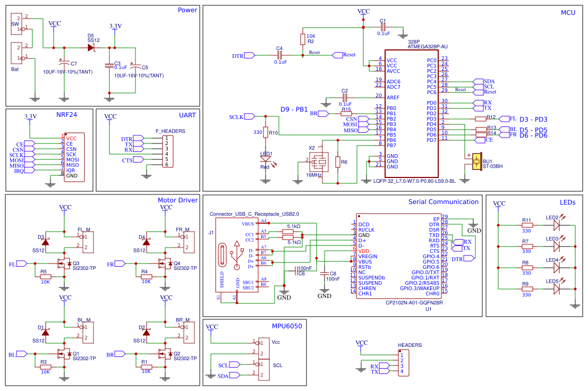Select the "ST-03BH" buzzer part text

492,166
